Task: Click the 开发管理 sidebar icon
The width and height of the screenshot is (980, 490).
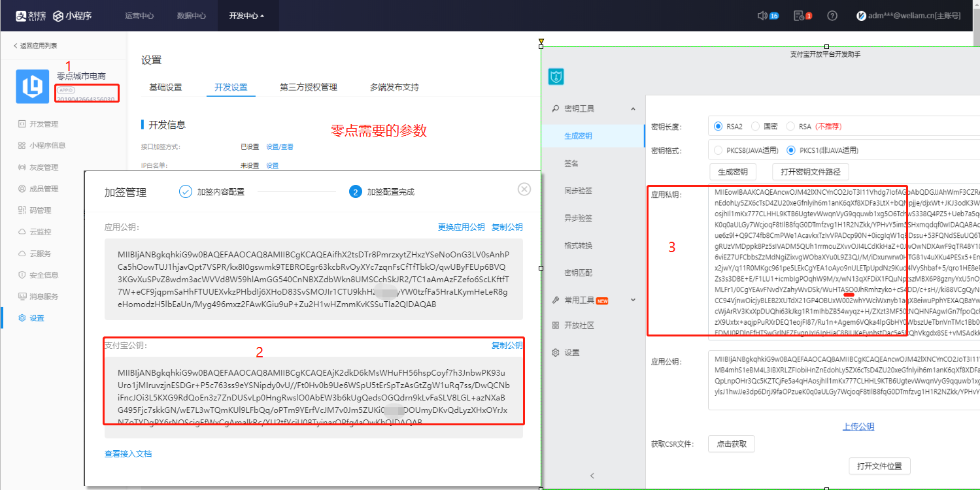Action: (22, 123)
